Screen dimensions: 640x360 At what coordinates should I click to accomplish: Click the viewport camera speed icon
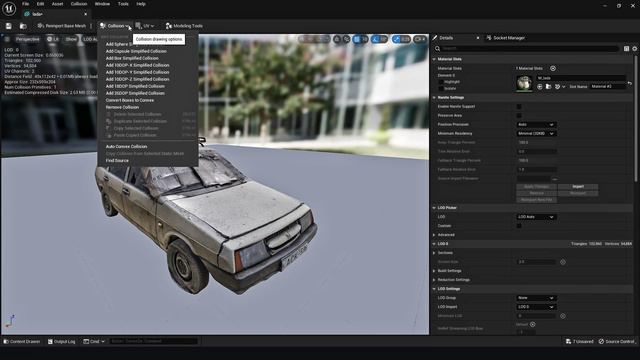(420, 39)
